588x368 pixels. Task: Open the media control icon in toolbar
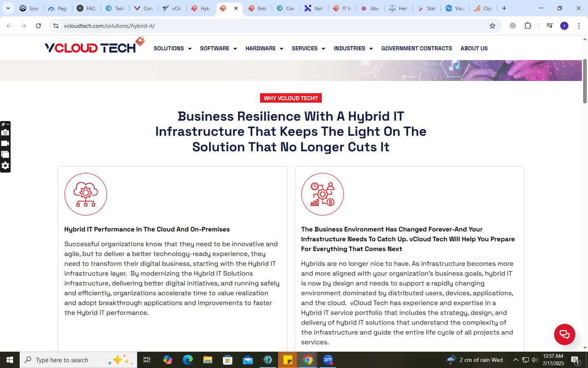550,26
